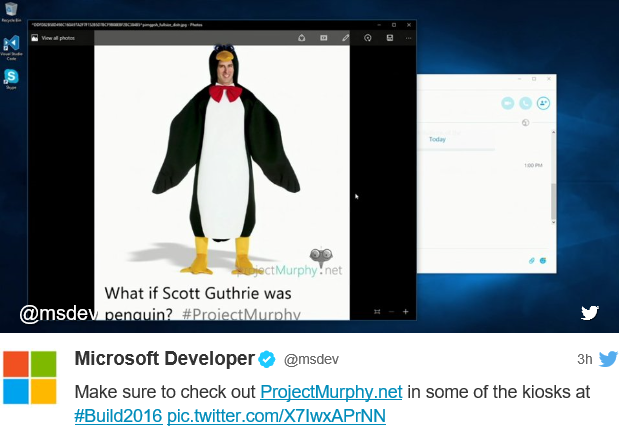Viewport: 619px width, 430px height.
Task: Click the 1:00 PM timestamp in Skype
Action: 533,165
